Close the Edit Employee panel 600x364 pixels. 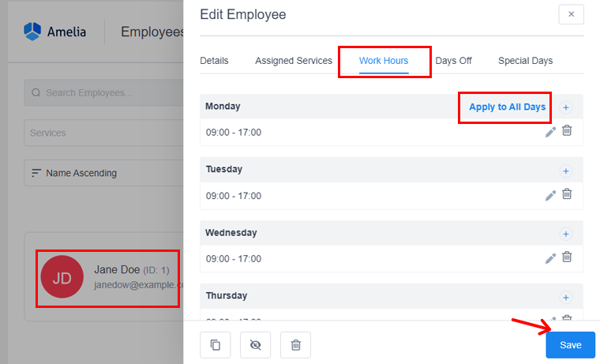click(x=571, y=14)
